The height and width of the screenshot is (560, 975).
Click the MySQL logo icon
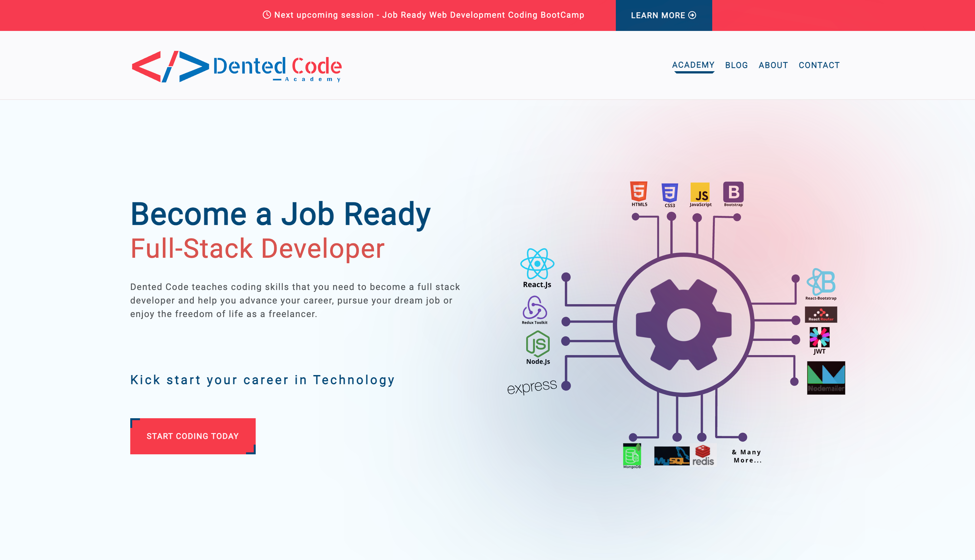pyautogui.click(x=672, y=456)
